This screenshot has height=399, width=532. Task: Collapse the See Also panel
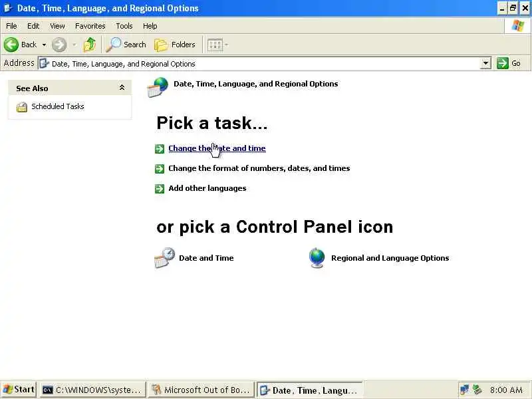122,88
